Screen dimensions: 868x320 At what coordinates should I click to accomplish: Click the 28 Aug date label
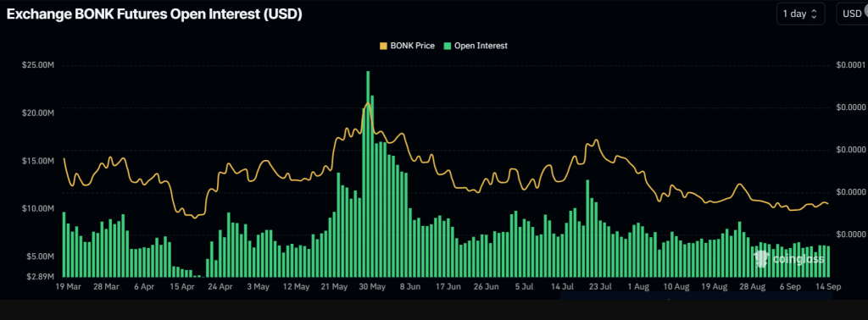753,287
